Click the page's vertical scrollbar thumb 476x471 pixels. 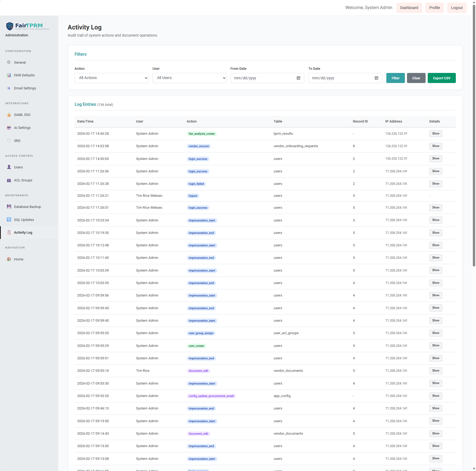tap(474, 133)
